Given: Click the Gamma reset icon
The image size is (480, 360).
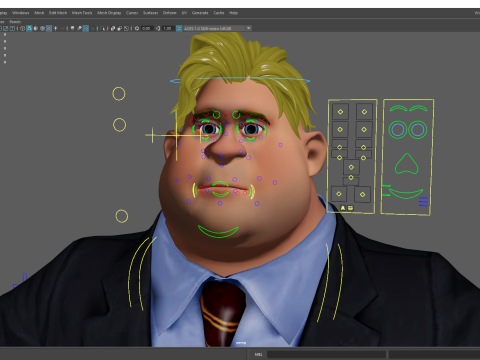Looking at the screenshot, I should point(158,28).
